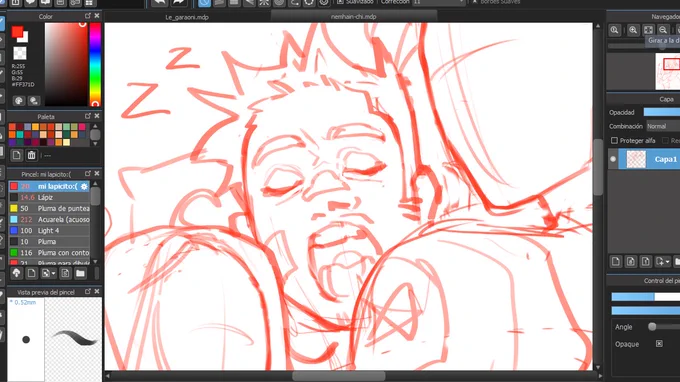Screen dimensions: 680x382
Task: Fit canvas to window in navigator
Action: point(648,30)
